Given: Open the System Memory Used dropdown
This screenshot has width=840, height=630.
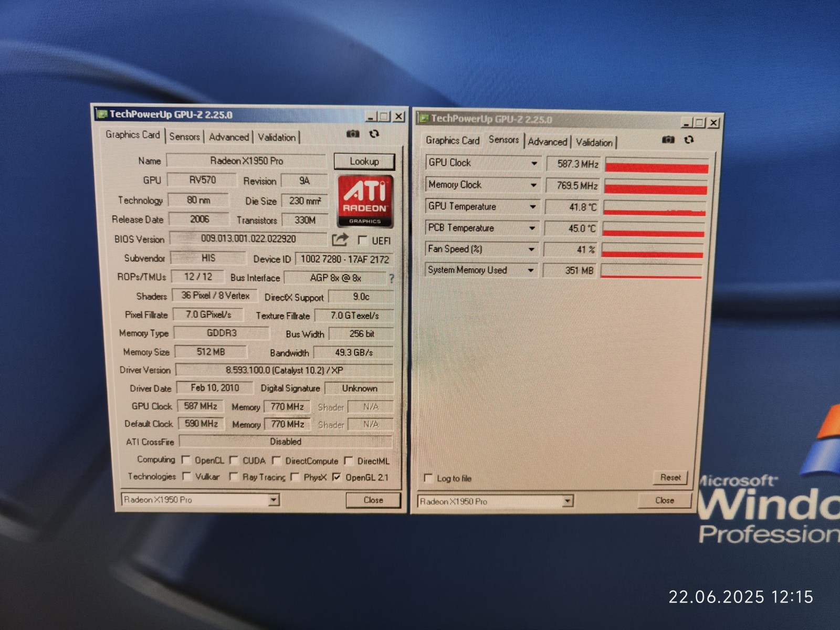Looking at the screenshot, I should point(531,270).
